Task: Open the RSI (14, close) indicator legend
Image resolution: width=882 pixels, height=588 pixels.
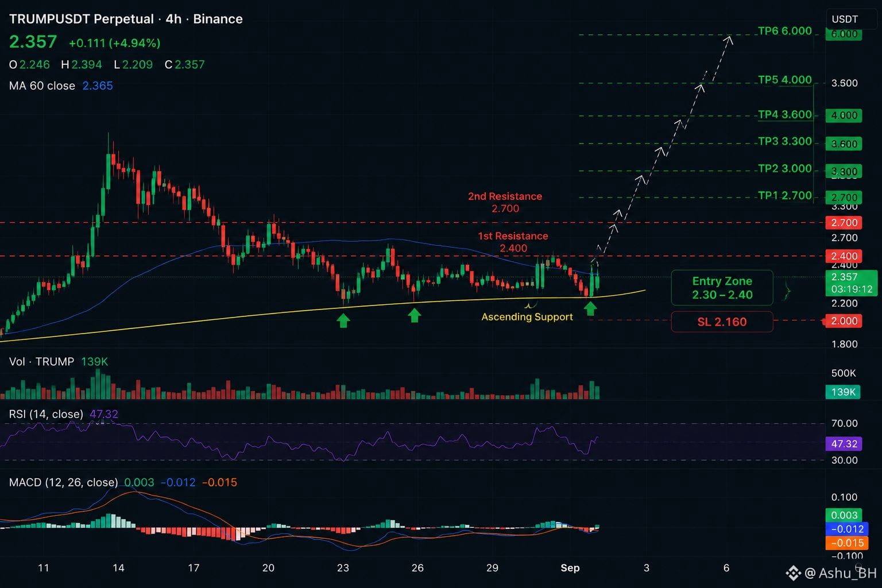Action: coord(46,414)
